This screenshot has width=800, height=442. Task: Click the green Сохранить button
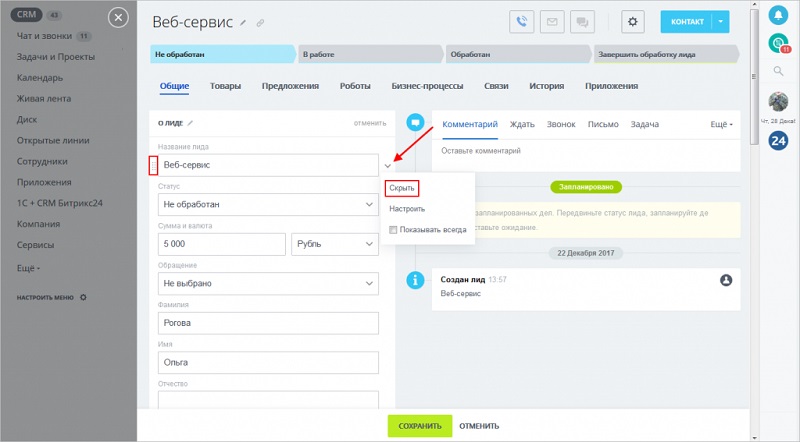pos(420,426)
